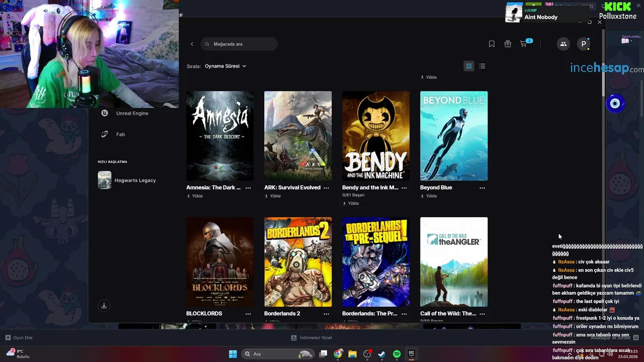Use the launcher vertical scrollbar
This screenshot has height=362, width=644.
coord(604,63)
